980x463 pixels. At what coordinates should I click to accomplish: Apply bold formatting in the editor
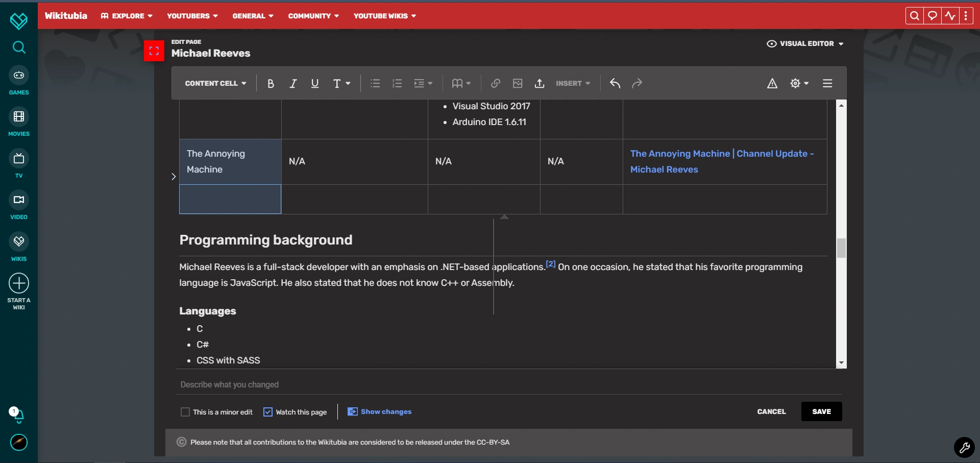click(x=271, y=83)
